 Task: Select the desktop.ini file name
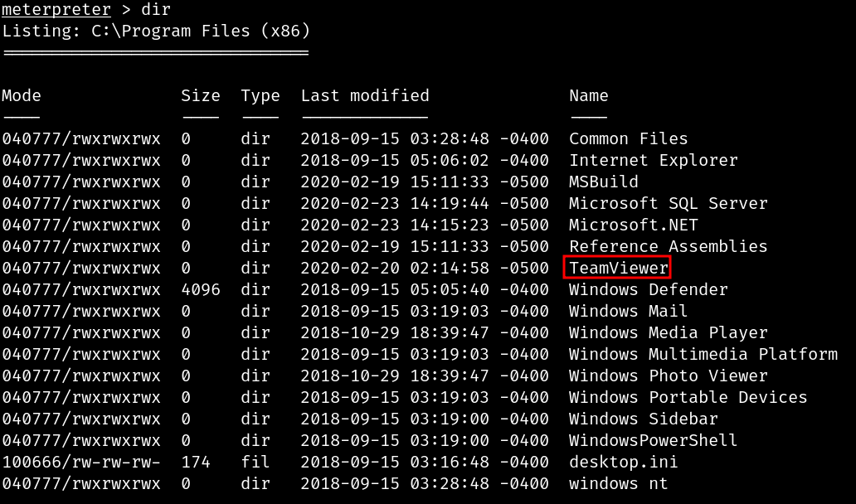624,462
